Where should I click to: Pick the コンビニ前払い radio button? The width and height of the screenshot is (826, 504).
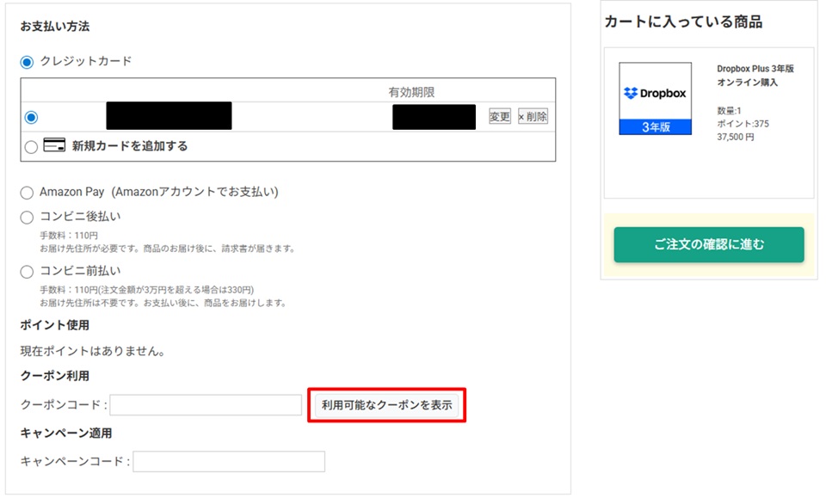point(27,271)
